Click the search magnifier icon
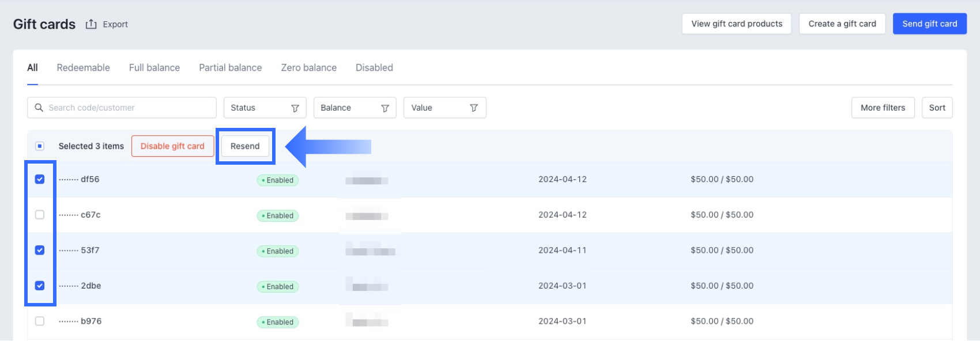Image resolution: width=980 pixels, height=341 pixels. click(x=39, y=108)
